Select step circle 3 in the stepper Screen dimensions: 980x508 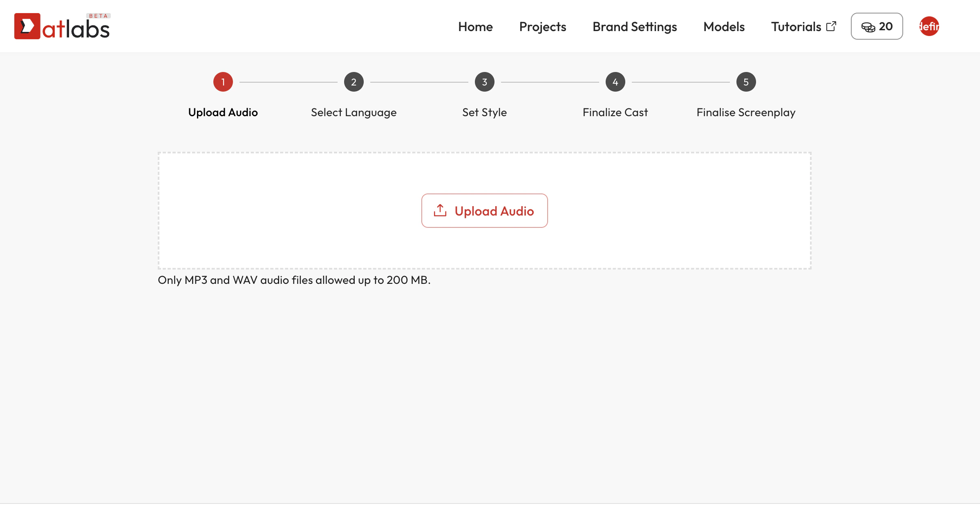tap(484, 81)
